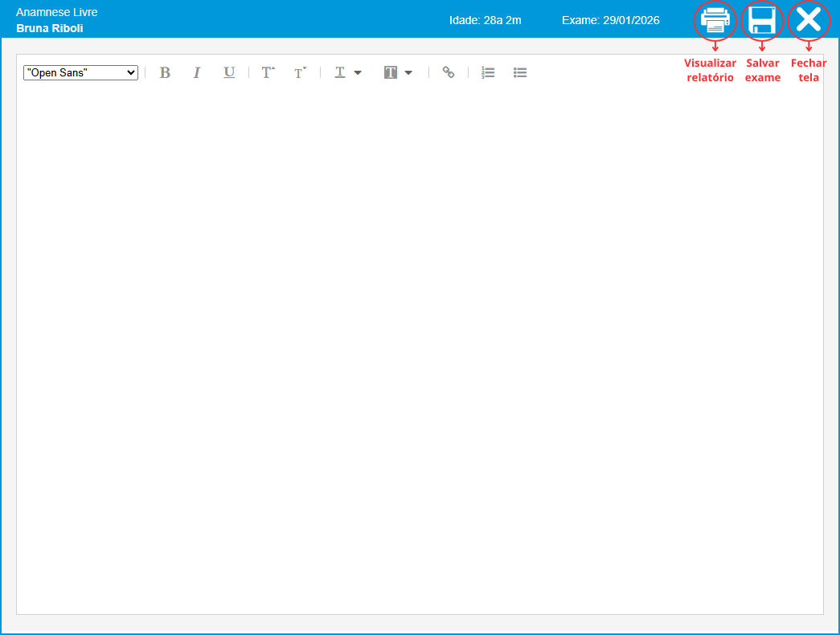Expand the text color dropdown arrow
Viewport: 840px width, 635px height.
point(358,72)
